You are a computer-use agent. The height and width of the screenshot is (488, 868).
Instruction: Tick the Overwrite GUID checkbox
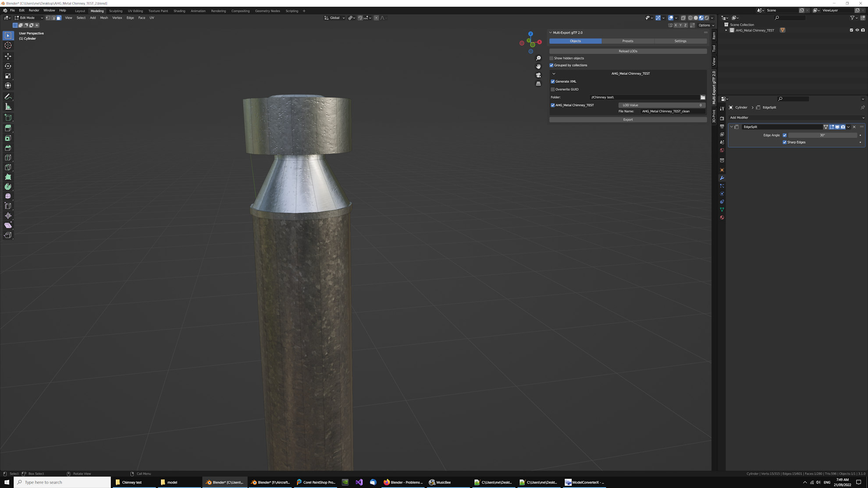[x=553, y=89]
